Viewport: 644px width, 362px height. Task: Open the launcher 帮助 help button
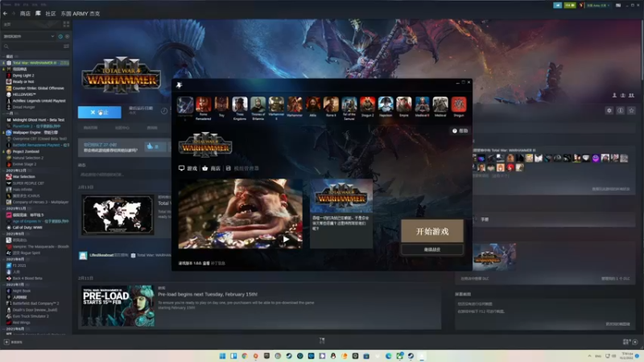click(x=460, y=131)
